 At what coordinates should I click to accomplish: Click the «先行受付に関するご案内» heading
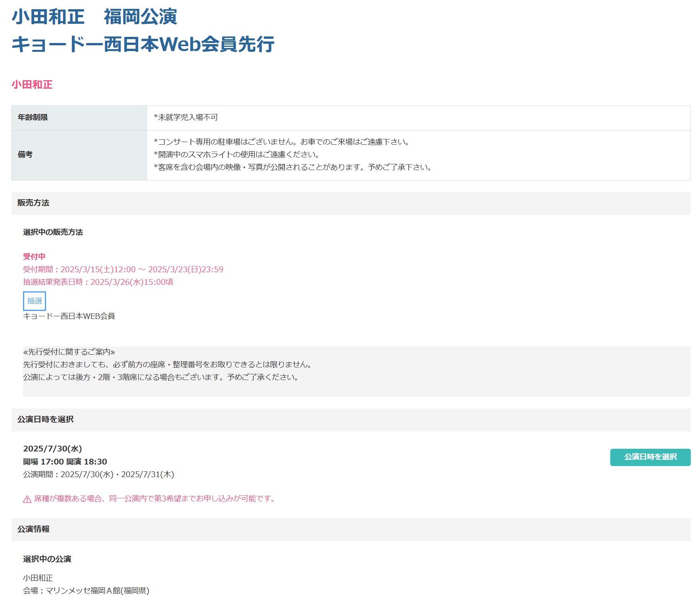pyautogui.click(x=69, y=352)
